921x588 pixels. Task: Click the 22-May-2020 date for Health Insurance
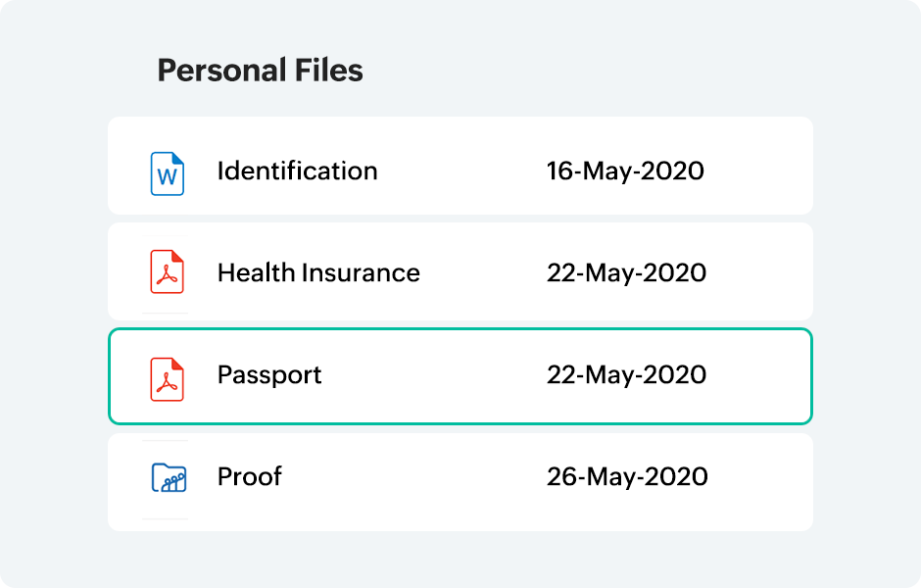coord(626,272)
